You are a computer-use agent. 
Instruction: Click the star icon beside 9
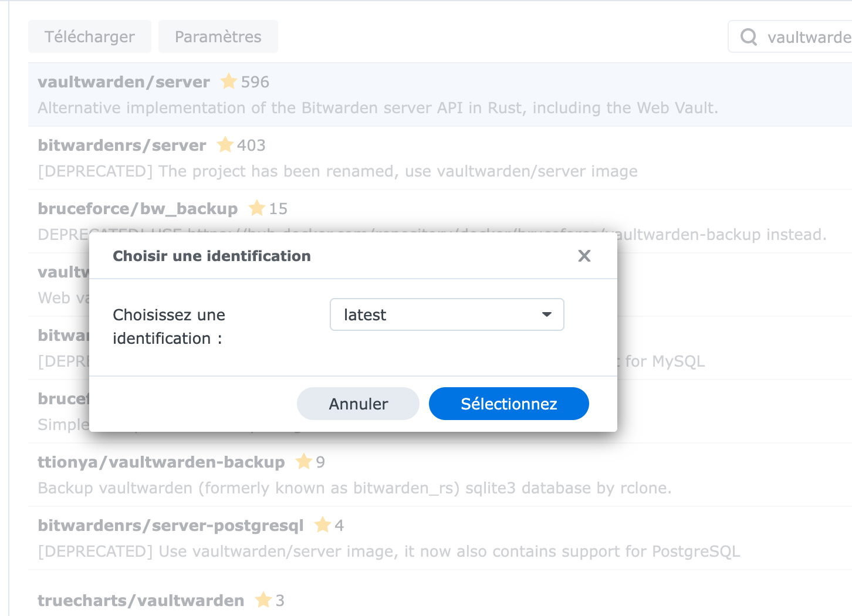304,462
